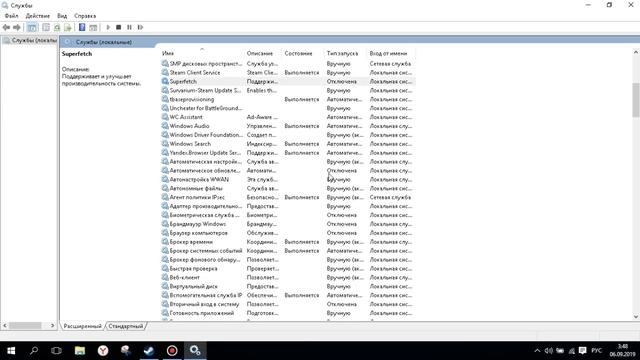Toggle the action pane toolbar icon

click(x=93, y=27)
